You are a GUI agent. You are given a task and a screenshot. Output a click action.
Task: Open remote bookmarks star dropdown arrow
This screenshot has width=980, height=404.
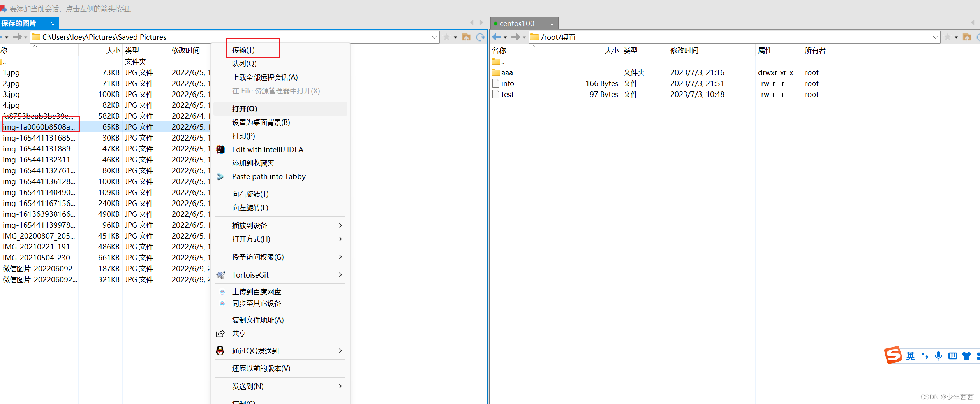click(956, 37)
